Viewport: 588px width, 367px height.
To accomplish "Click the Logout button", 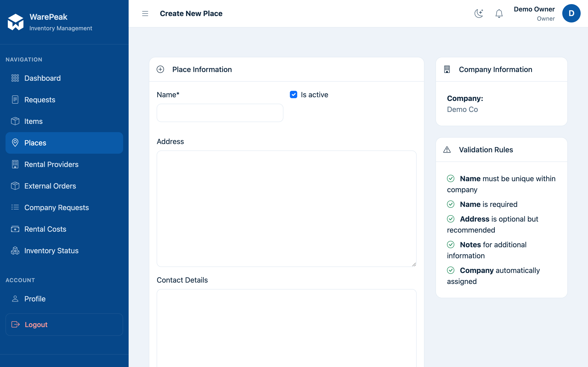I will click(64, 325).
